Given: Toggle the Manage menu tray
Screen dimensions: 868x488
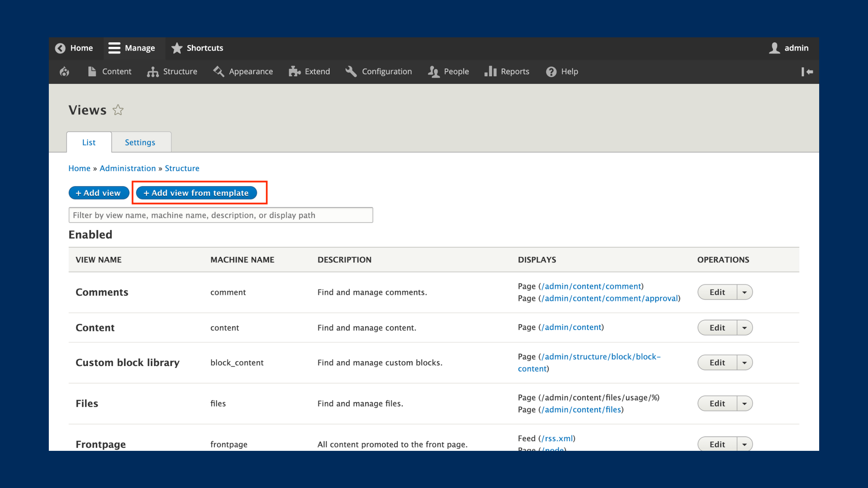Looking at the screenshot, I should pyautogui.click(x=132, y=48).
